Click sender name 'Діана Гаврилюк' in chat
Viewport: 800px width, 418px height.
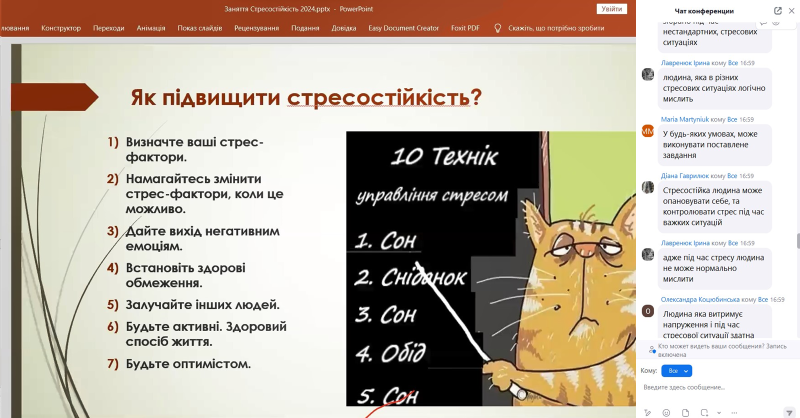click(x=685, y=176)
